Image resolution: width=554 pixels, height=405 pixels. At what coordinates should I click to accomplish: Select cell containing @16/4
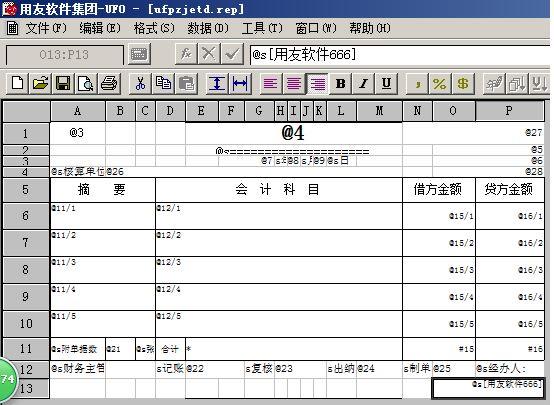pyautogui.click(x=509, y=297)
